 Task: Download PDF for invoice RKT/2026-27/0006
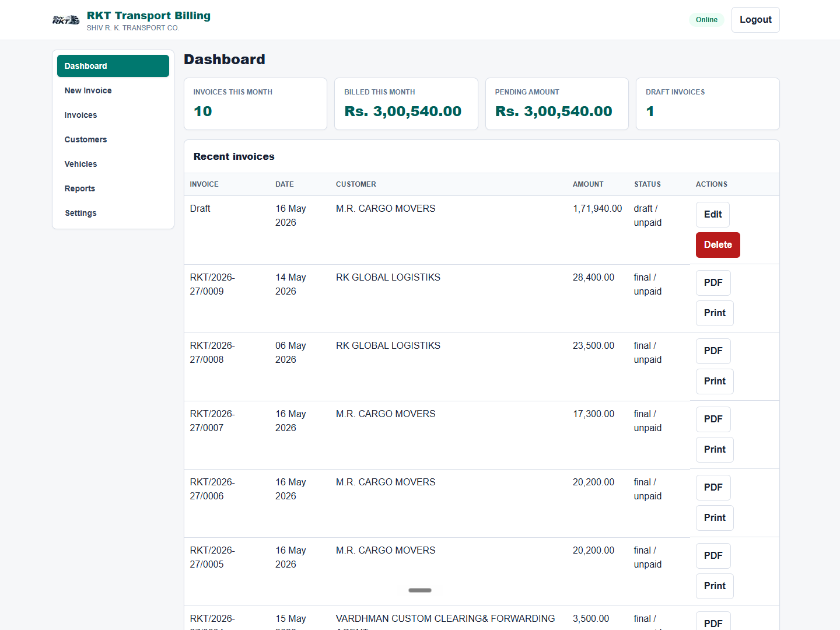coord(713,487)
